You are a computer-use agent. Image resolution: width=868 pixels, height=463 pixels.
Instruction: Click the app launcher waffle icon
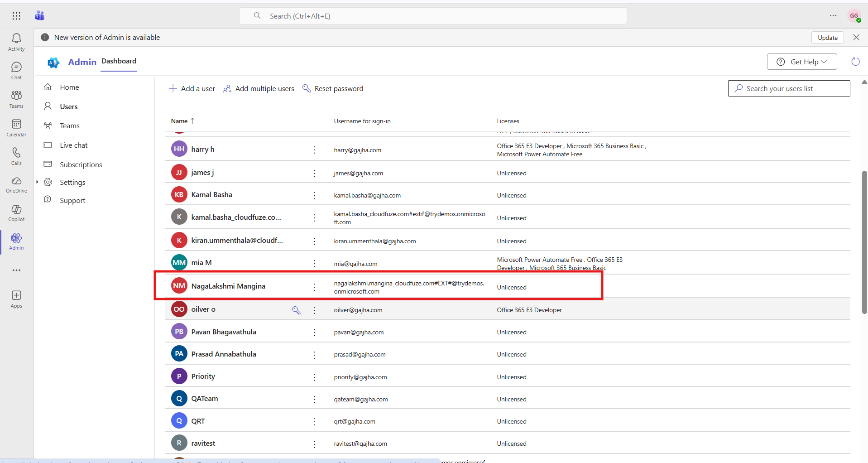(16, 15)
